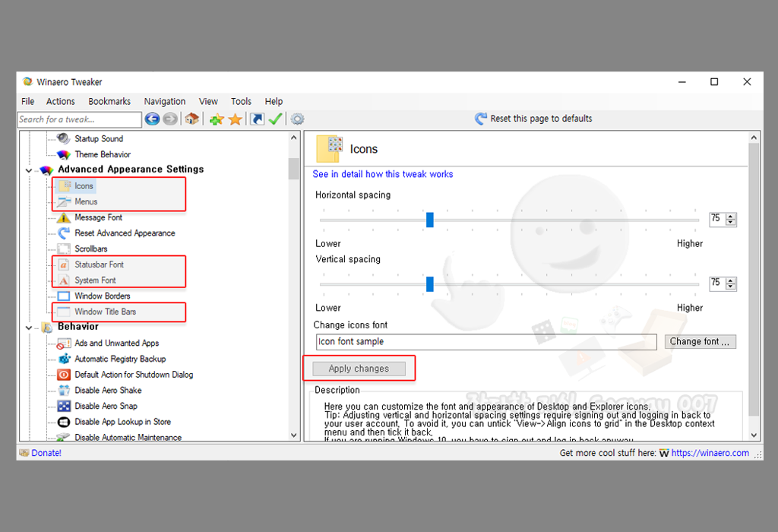Click the Disable Aero Snap icon
This screenshot has width=778, height=532.
[x=64, y=406]
